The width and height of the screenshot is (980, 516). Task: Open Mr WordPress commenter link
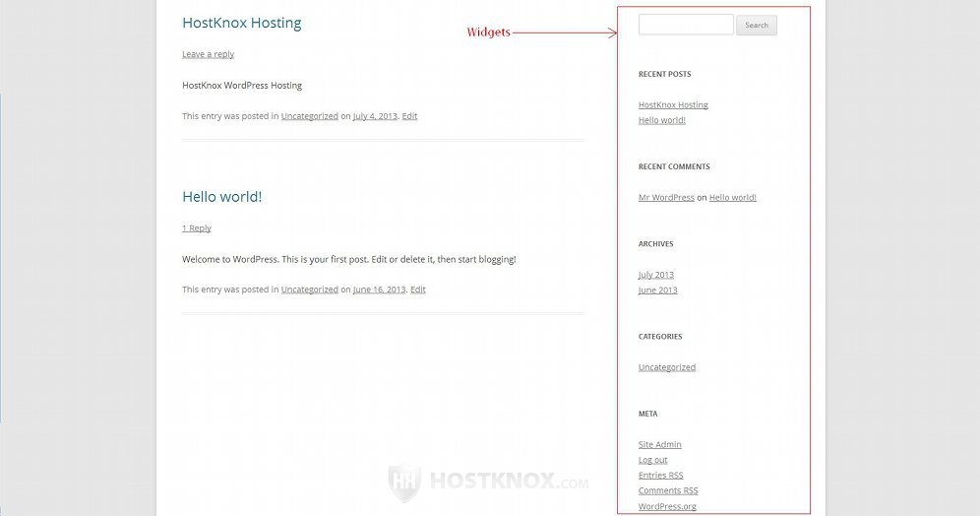click(666, 198)
